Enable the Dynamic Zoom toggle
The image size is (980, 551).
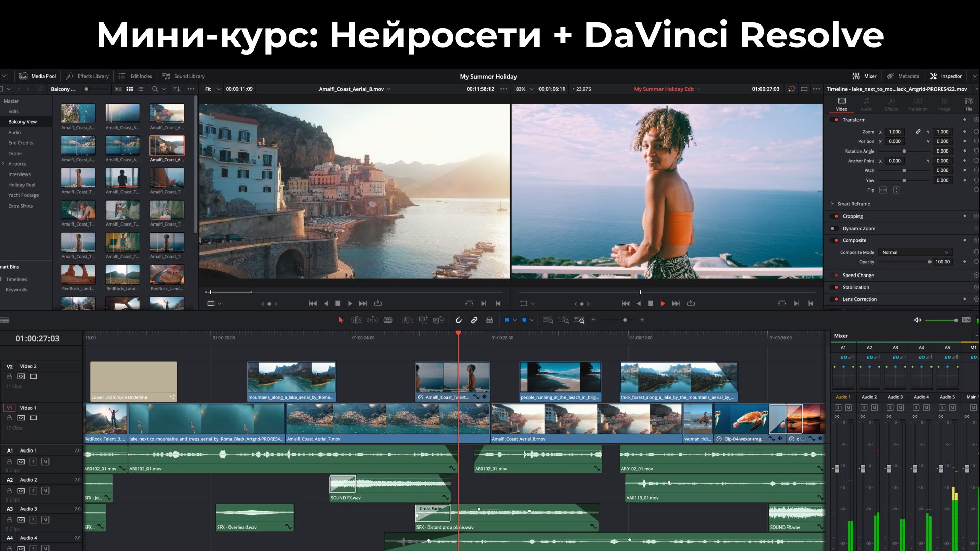pos(834,229)
